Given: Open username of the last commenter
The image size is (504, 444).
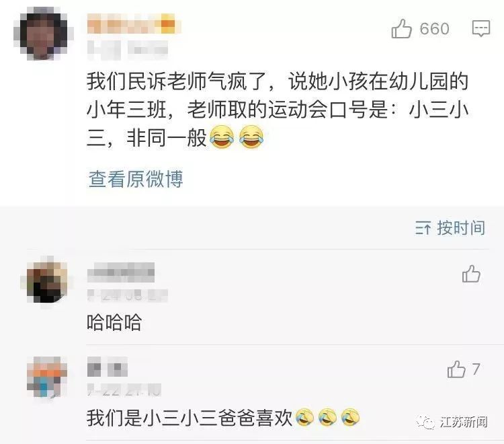Looking at the screenshot, I should tap(108, 367).
